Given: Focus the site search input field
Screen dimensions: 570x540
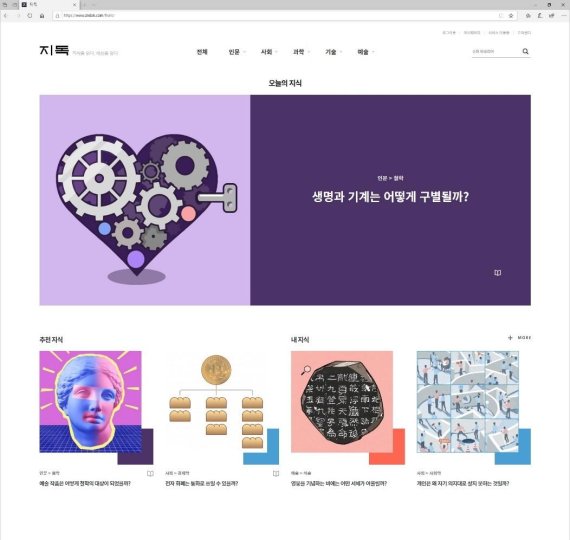Looking at the screenshot, I should click(x=496, y=52).
